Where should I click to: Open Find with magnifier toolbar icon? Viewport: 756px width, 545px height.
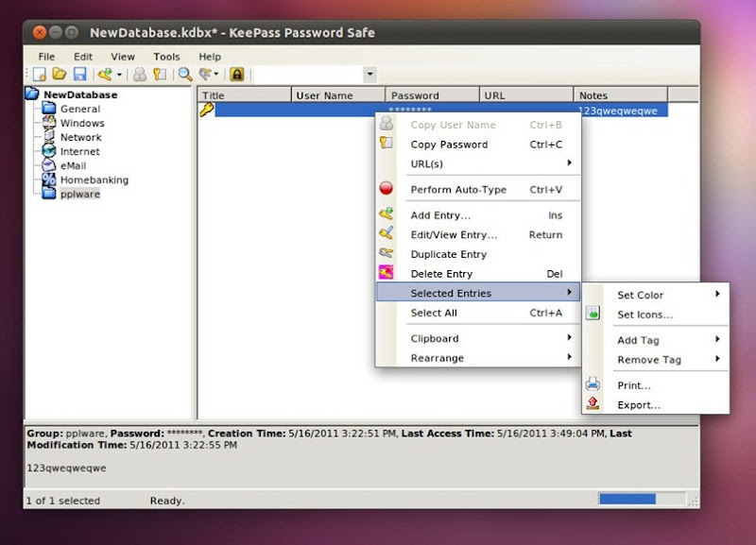click(x=185, y=75)
